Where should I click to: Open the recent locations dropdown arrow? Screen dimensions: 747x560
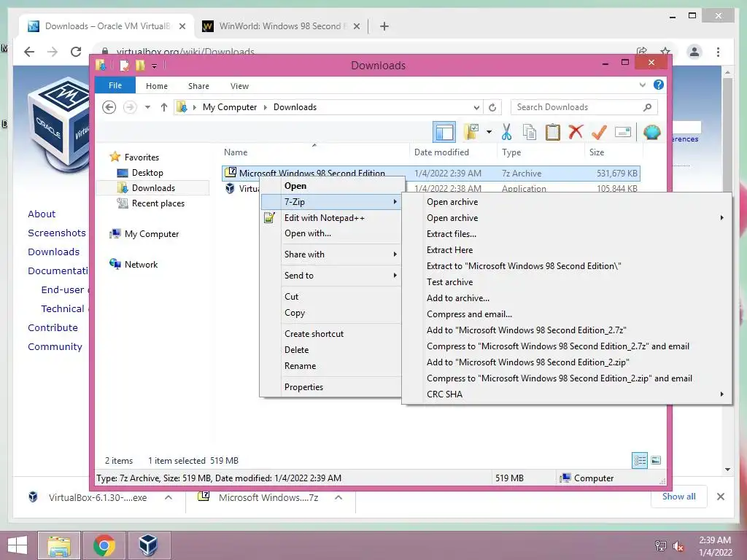point(147,107)
